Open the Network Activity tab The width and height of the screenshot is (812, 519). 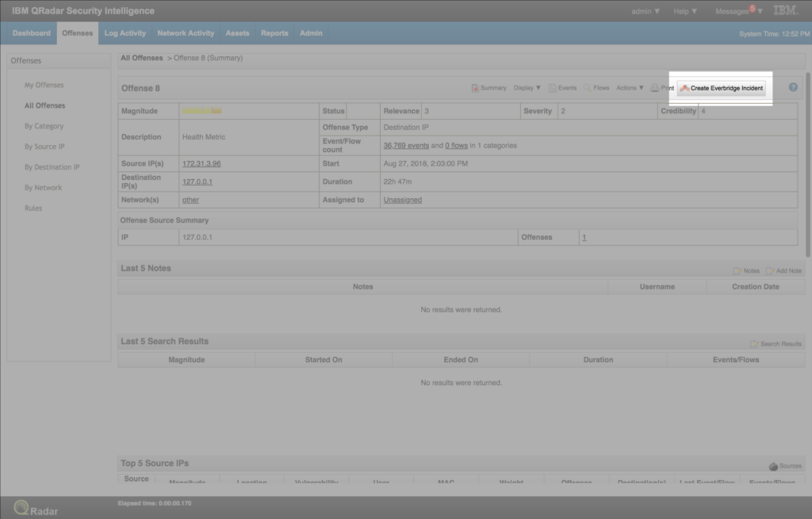[x=186, y=33]
